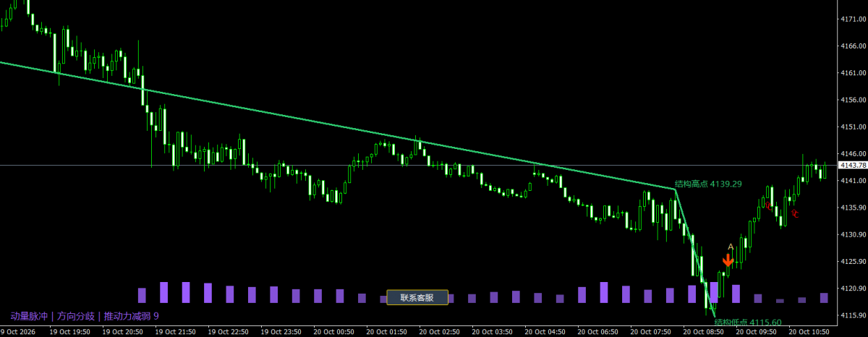Click the 20 Oct 01:50 time label
The width and height of the screenshot is (868, 337).
tap(386, 332)
